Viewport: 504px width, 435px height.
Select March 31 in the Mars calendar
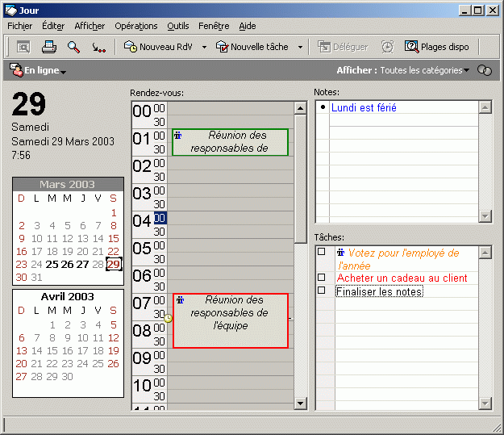click(x=36, y=278)
